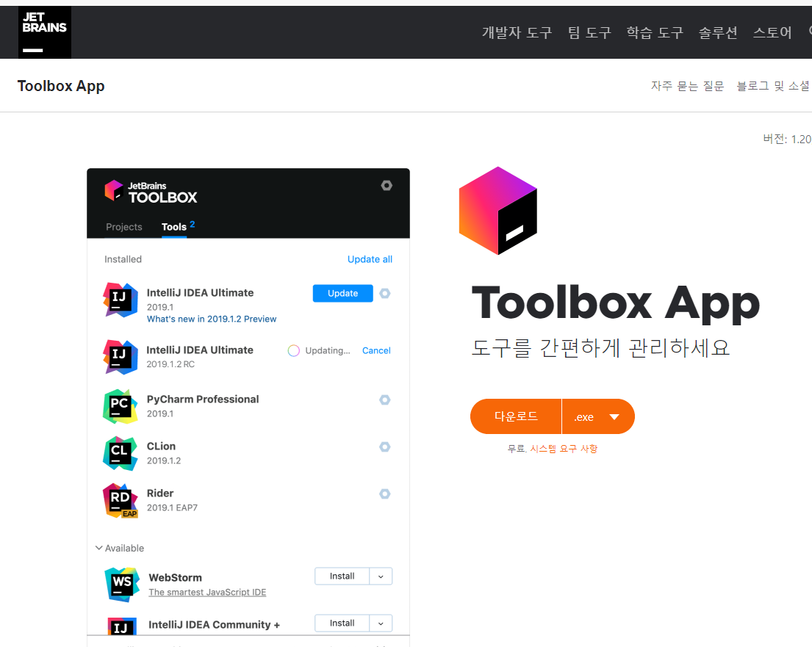Open WebStorm Install options dropdown arrow
Image resolution: width=812 pixels, height=647 pixels.
pyautogui.click(x=381, y=576)
